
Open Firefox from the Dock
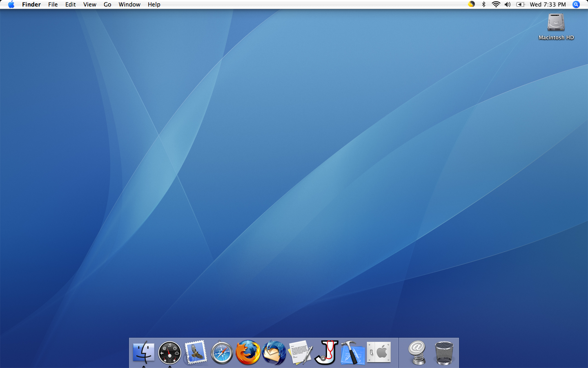(247, 352)
